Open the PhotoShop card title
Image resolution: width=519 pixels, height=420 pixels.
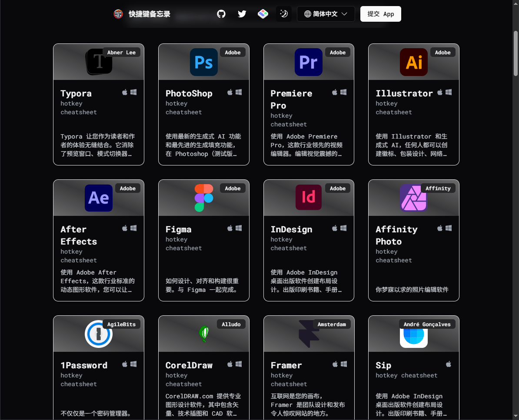point(189,93)
